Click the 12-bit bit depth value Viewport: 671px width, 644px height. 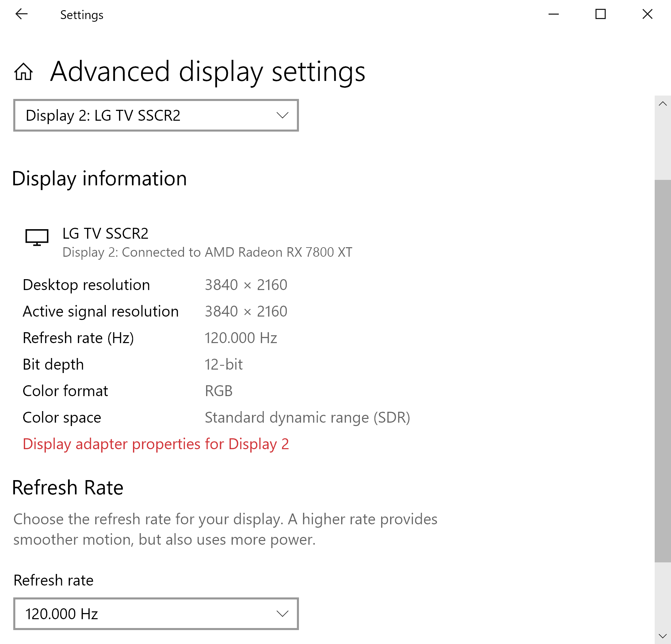click(x=223, y=365)
